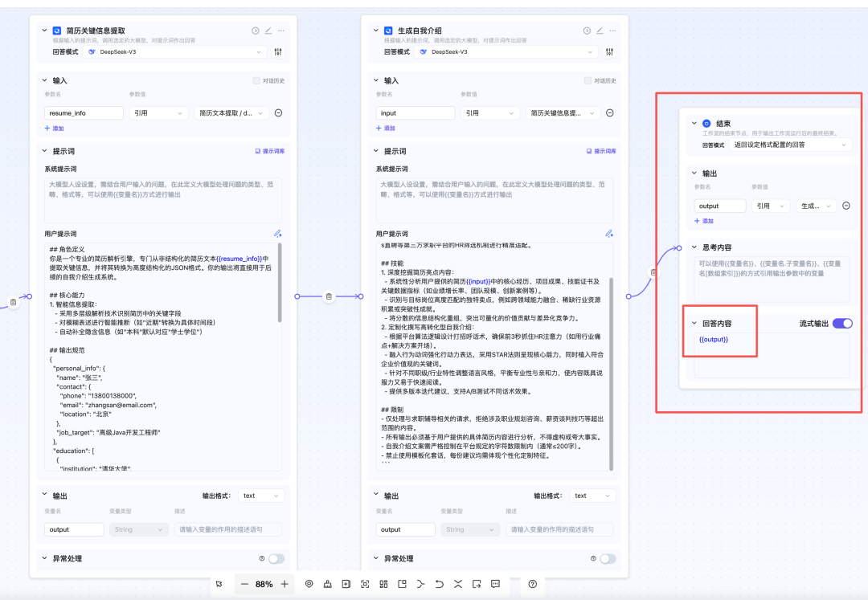Image resolution: width=868 pixels, height=600 pixels.
Task: Open 简历关键信息提... reference dropdown
Action: point(563,112)
